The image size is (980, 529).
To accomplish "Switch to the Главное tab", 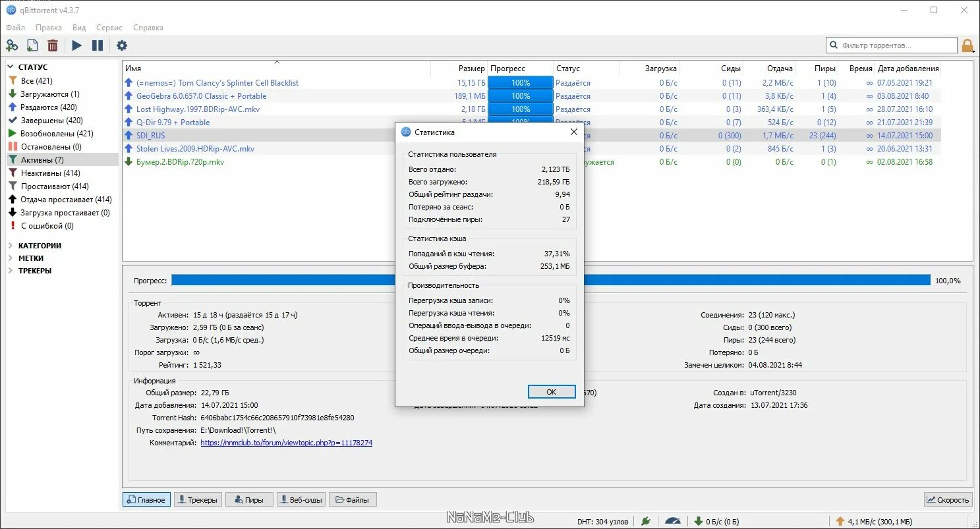I will (146, 500).
